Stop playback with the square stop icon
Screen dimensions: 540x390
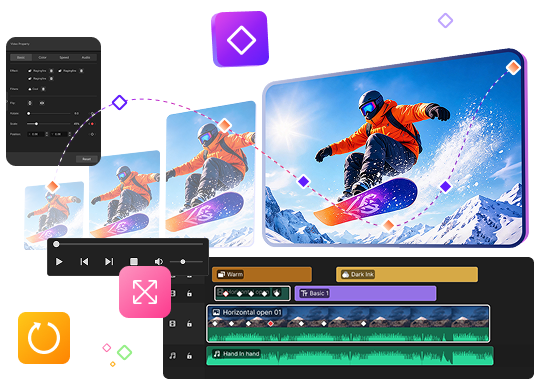pos(134,262)
